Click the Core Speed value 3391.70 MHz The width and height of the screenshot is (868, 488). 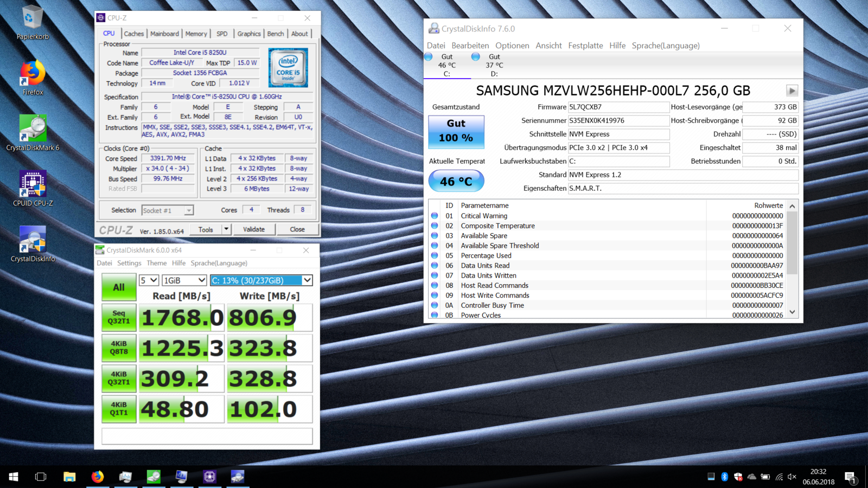point(168,158)
